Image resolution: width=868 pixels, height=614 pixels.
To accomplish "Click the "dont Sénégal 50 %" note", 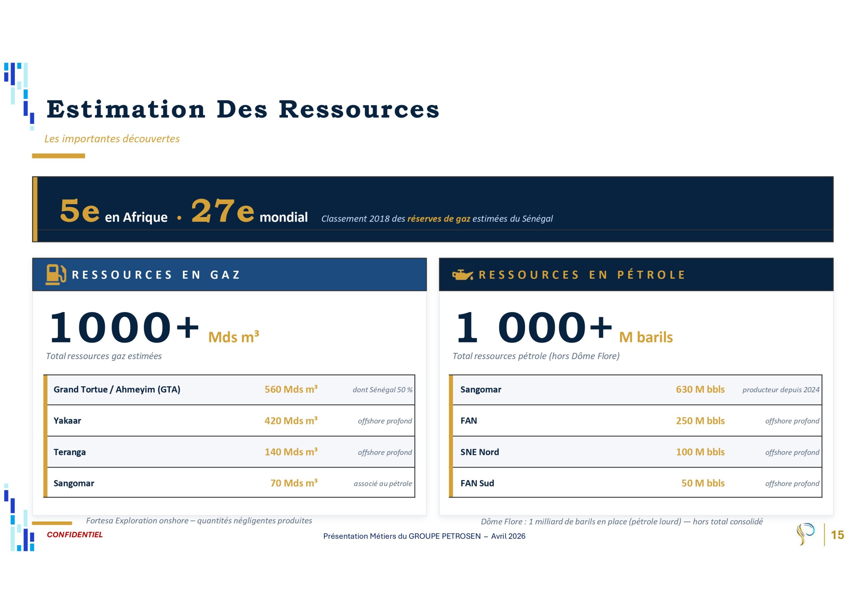I will [x=382, y=390].
